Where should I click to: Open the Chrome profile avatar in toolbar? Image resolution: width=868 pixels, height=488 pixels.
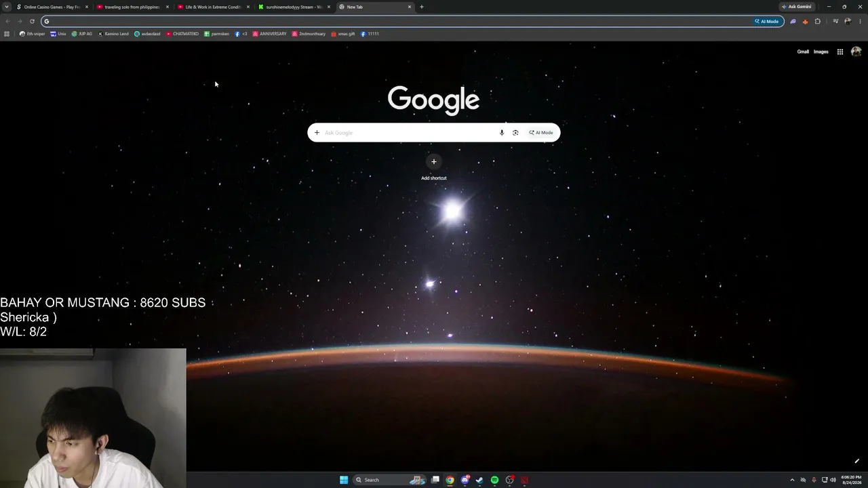848,21
